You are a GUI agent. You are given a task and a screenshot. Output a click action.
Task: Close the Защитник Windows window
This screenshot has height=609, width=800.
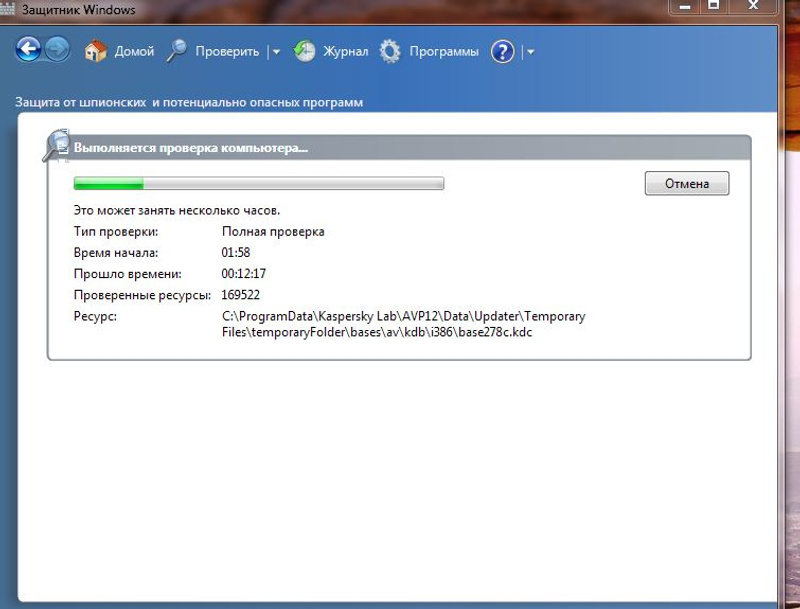(753, 6)
